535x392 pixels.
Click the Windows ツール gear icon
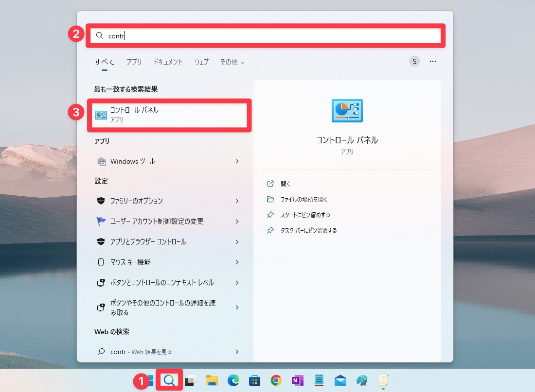[101, 161]
